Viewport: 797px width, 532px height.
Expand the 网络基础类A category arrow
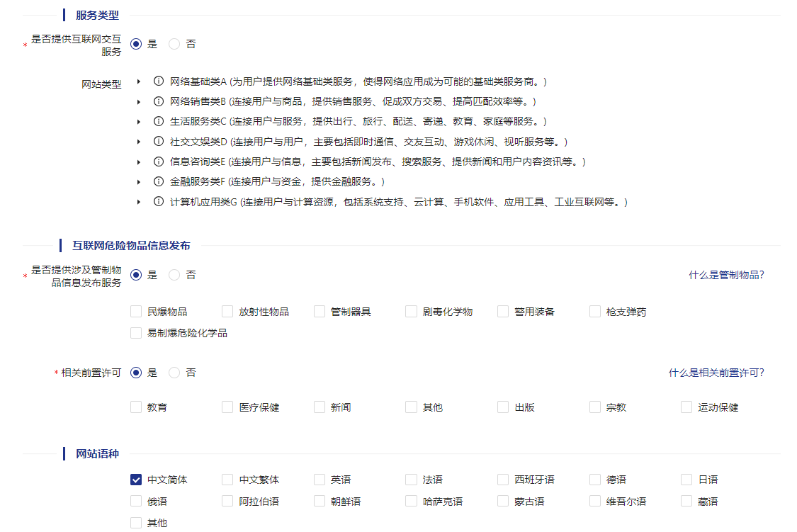tap(139, 81)
